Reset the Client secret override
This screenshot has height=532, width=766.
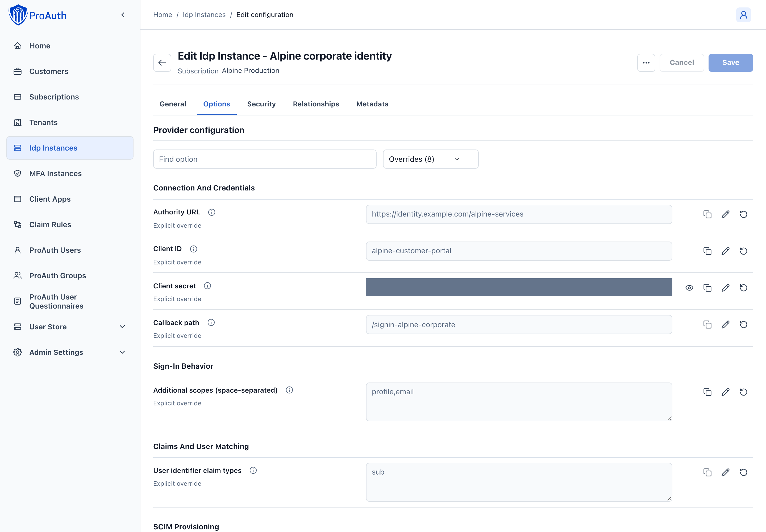coord(743,288)
